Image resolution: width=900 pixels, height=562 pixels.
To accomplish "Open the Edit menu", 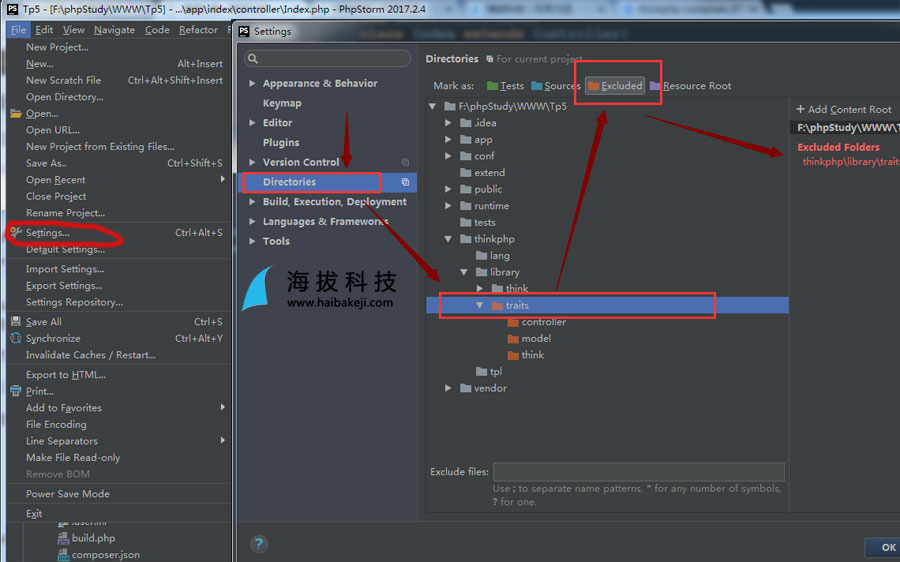I will tap(44, 30).
